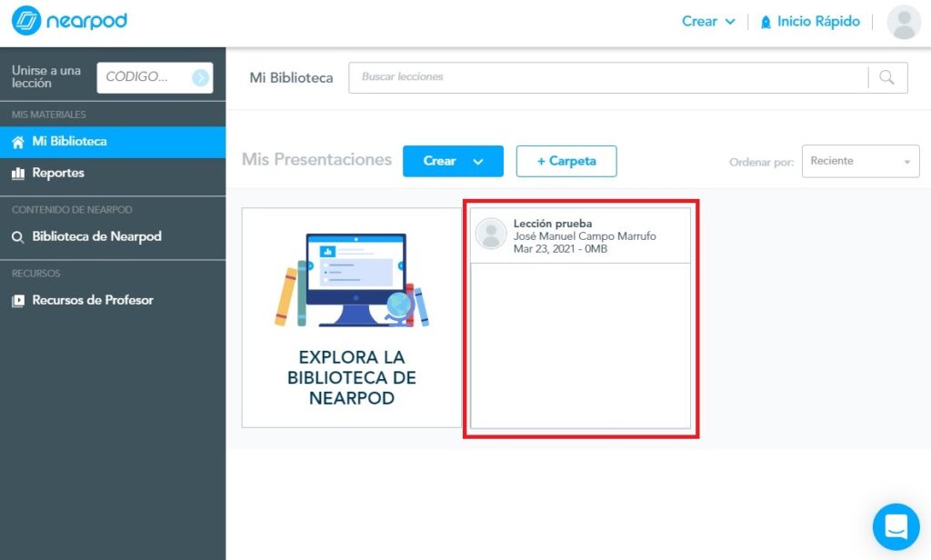Click the Nearpod logo icon
Image resolution: width=931 pixels, height=560 pixels.
[27, 22]
